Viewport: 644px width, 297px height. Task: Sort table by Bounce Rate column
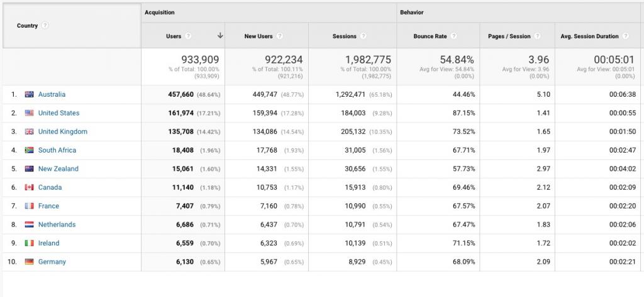[430, 36]
